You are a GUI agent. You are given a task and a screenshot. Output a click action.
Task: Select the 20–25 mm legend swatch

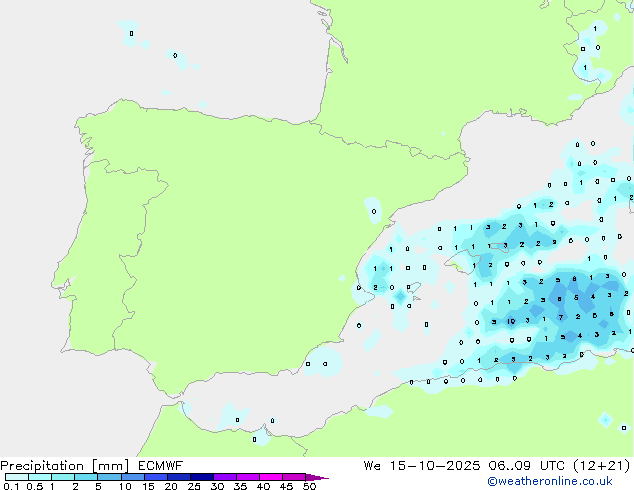click(x=178, y=477)
